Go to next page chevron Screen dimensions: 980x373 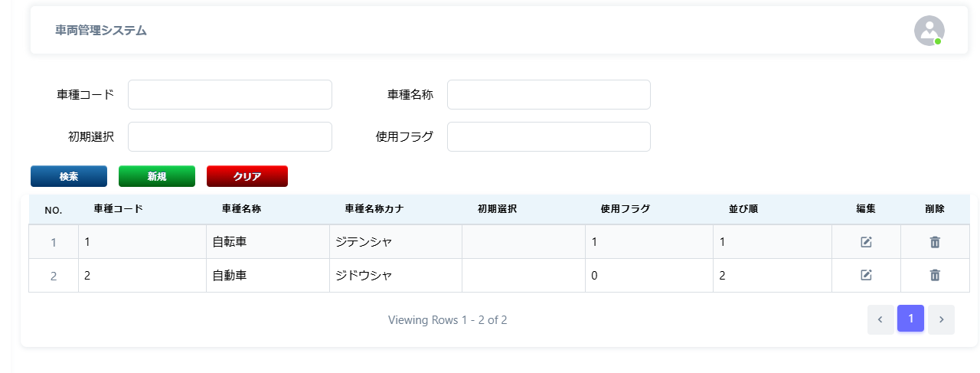point(941,319)
